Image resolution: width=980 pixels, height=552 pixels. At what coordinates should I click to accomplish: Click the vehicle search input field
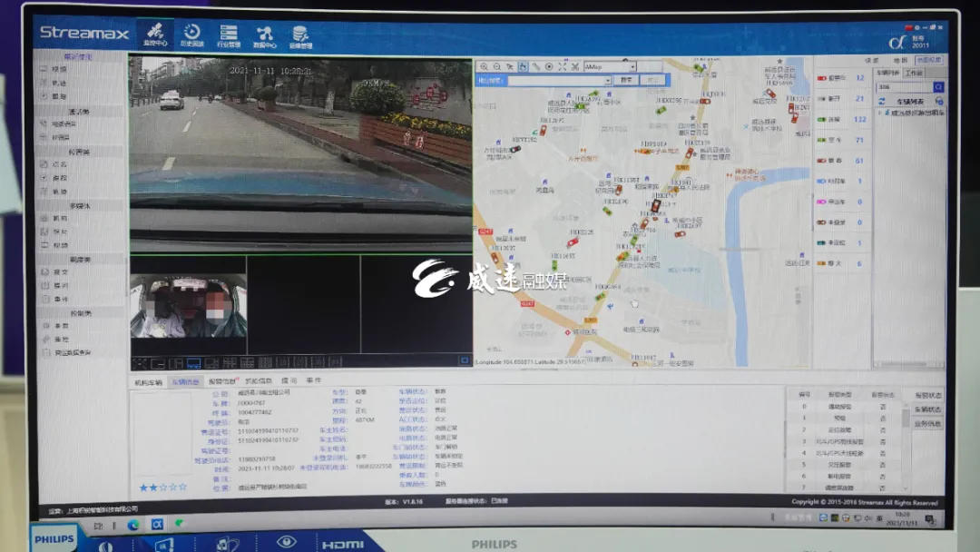[x=903, y=87]
